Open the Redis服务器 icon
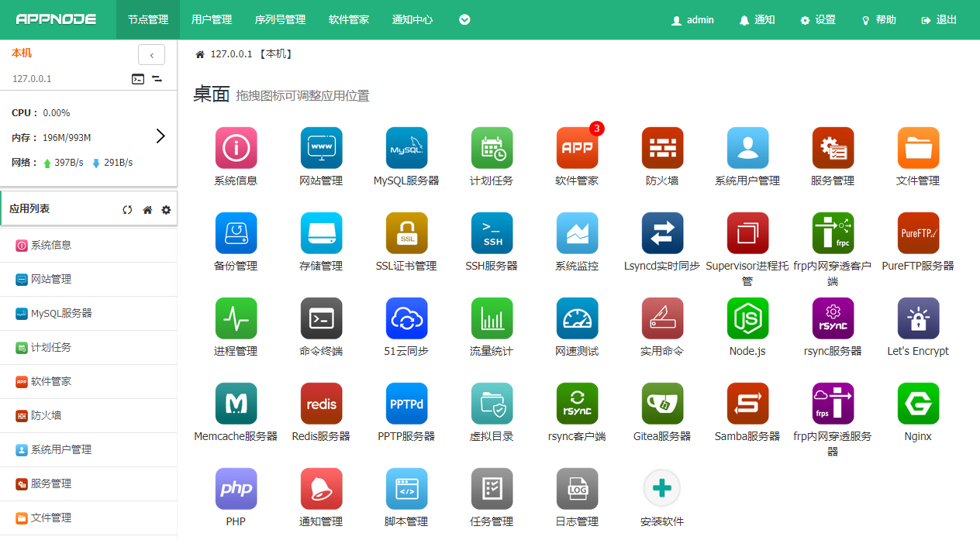This screenshot has height=540, width=980. (321, 404)
